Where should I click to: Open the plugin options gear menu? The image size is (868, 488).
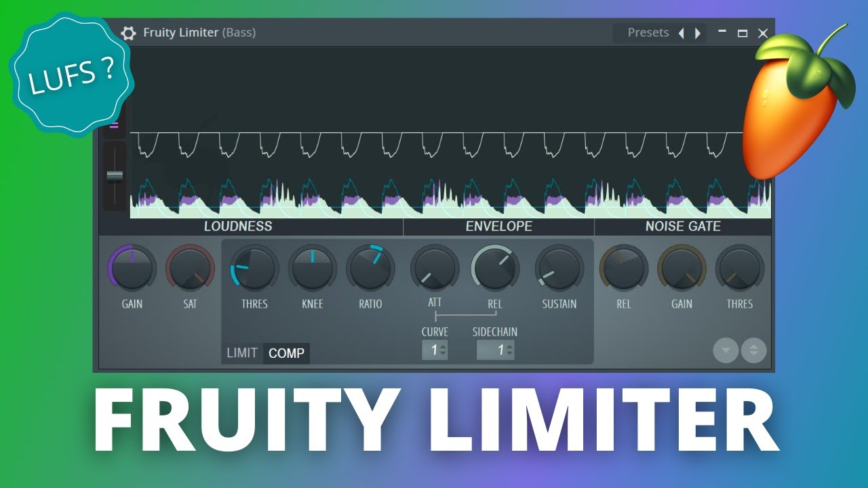pyautogui.click(x=128, y=33)
